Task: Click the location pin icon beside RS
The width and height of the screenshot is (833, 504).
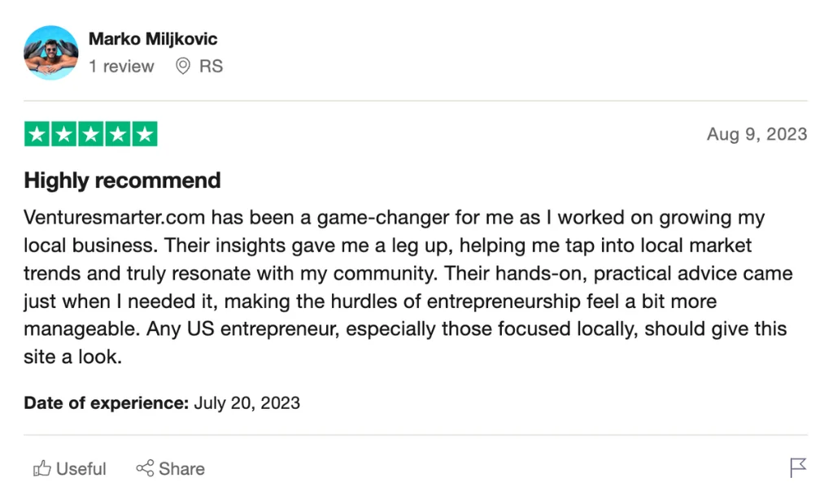Action: point(183,66)
